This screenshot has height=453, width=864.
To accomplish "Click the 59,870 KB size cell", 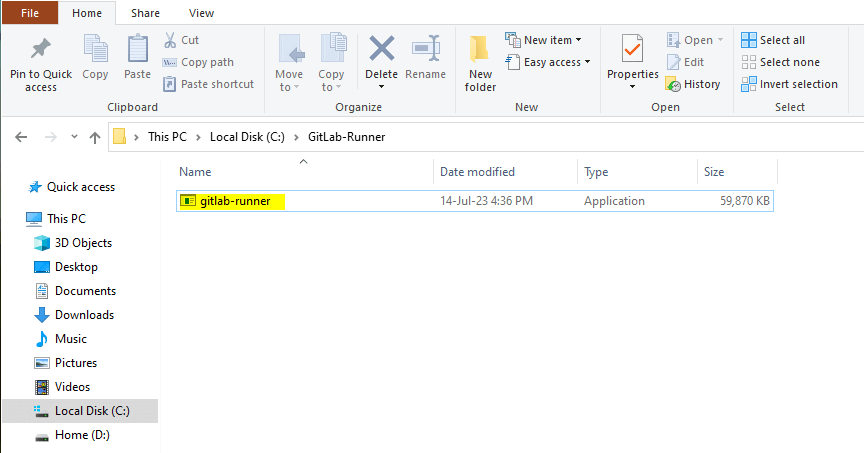I will (x=744, y=201).
